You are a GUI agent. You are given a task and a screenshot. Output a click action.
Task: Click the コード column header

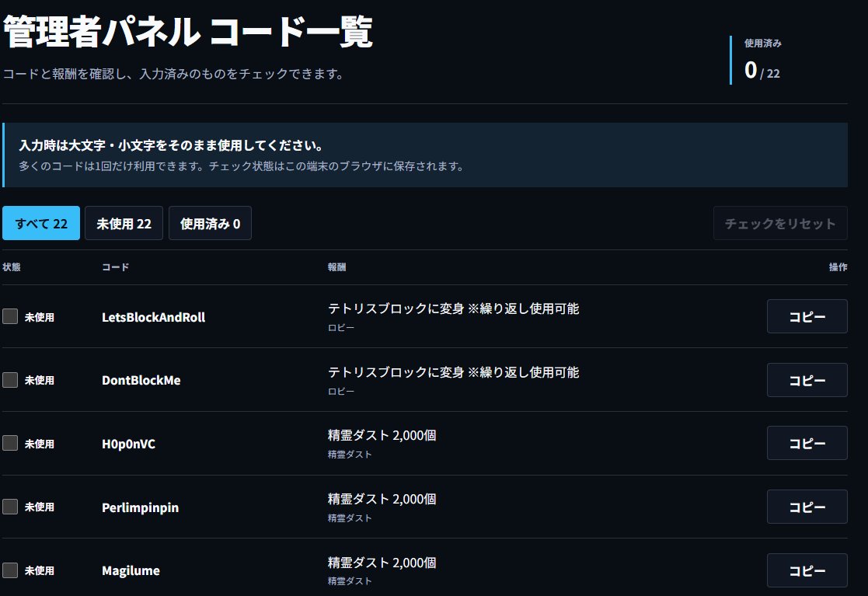pos(115,267)
